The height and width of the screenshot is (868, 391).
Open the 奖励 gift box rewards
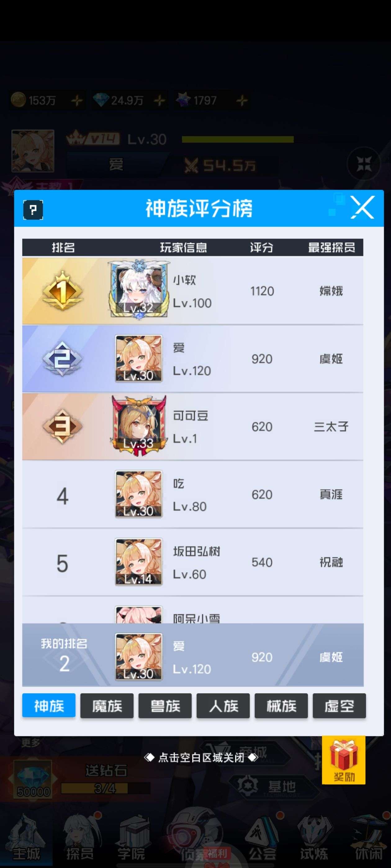[344, 760]
